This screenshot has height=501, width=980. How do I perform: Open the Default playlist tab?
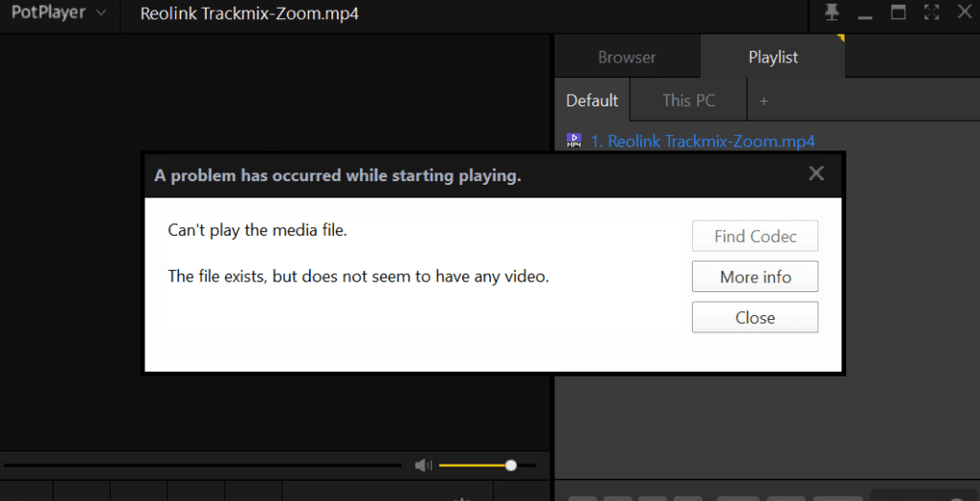tap(591, 101)
